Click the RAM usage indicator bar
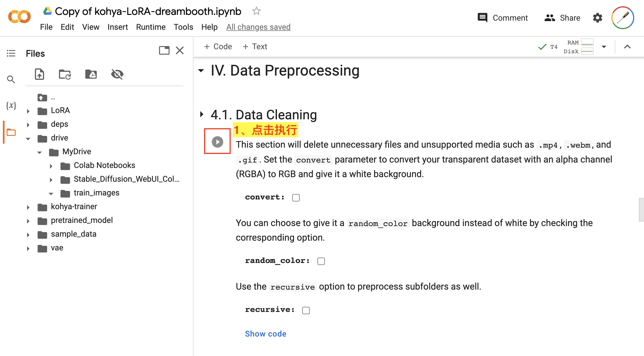Viewport: 644px width, 356px height. click(587, 42)
